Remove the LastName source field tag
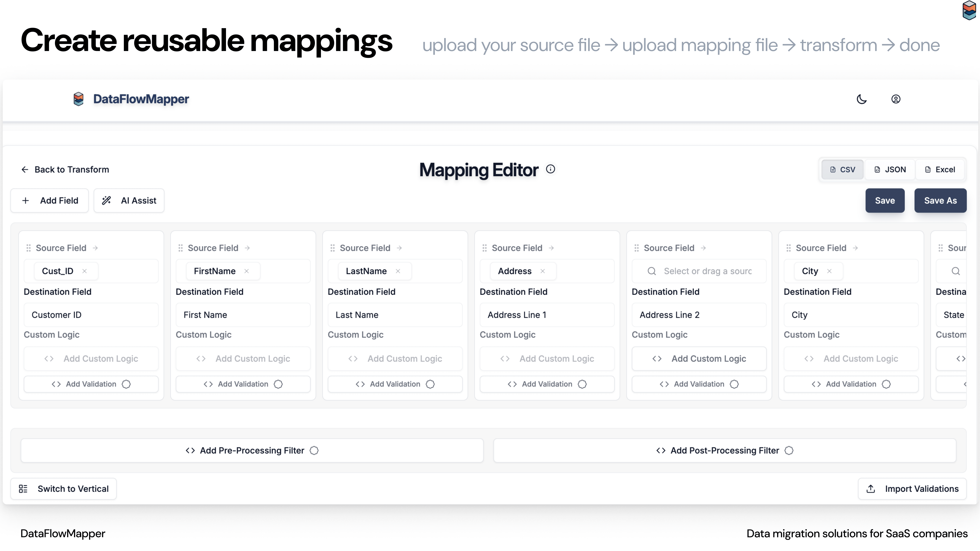The height and width of the screenshot is (551, 980). point(398,271)
